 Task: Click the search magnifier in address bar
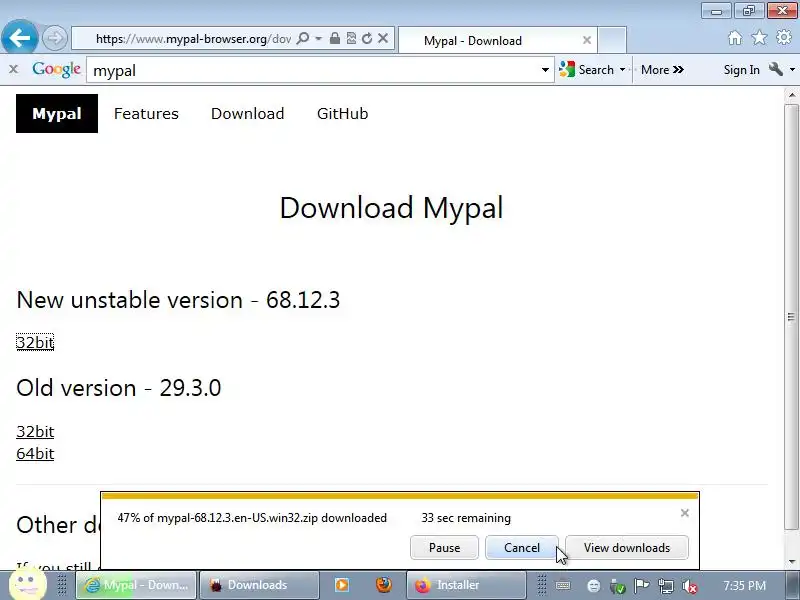tap(303, 38)
